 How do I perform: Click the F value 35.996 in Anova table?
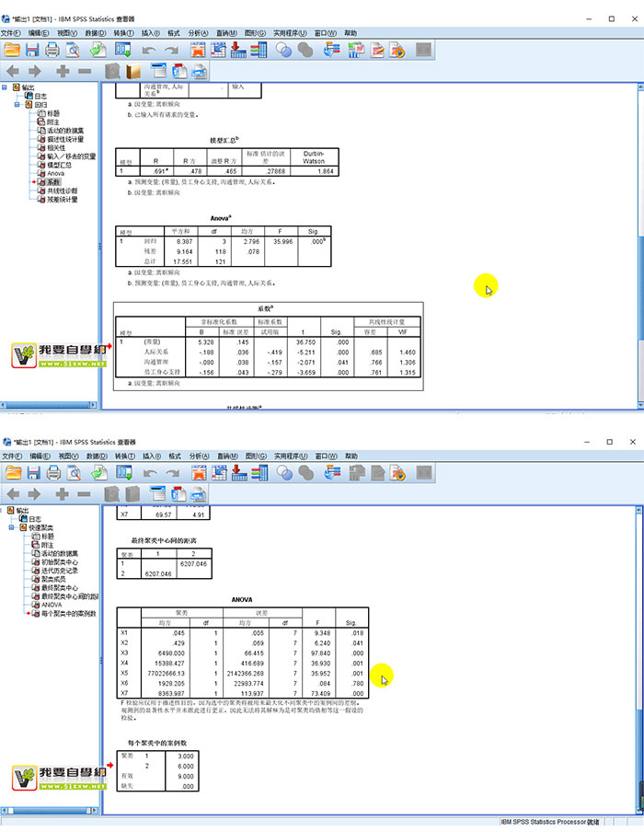point(282,241)
